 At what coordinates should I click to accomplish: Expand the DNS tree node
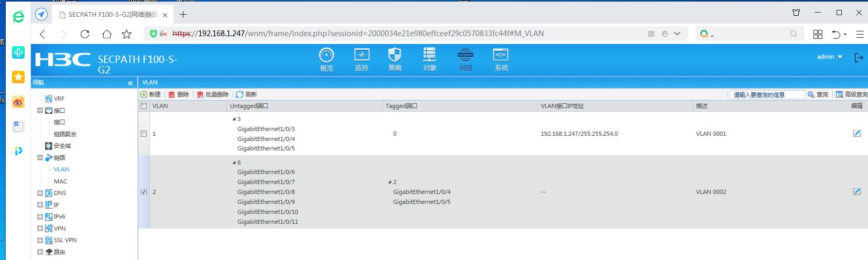tap(40, 193)
